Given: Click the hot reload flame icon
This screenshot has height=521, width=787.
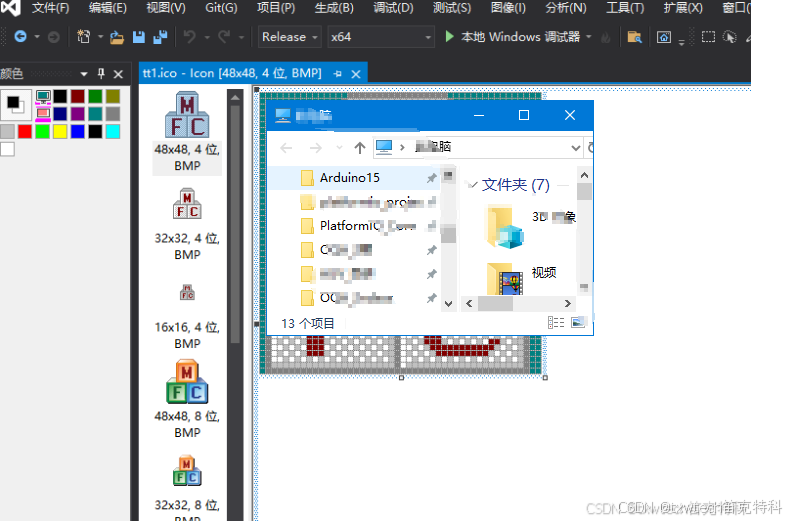Looking at the screenshot, I should (x=606, y=37).
